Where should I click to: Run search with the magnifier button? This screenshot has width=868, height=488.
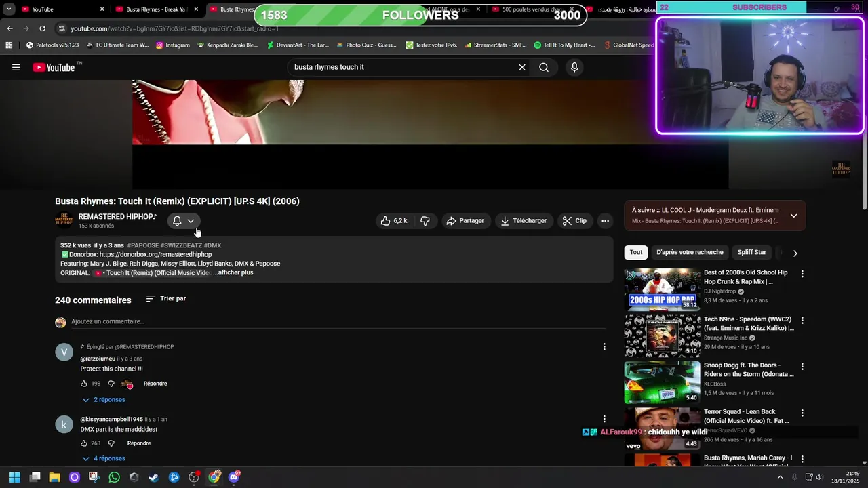(544, 67)
